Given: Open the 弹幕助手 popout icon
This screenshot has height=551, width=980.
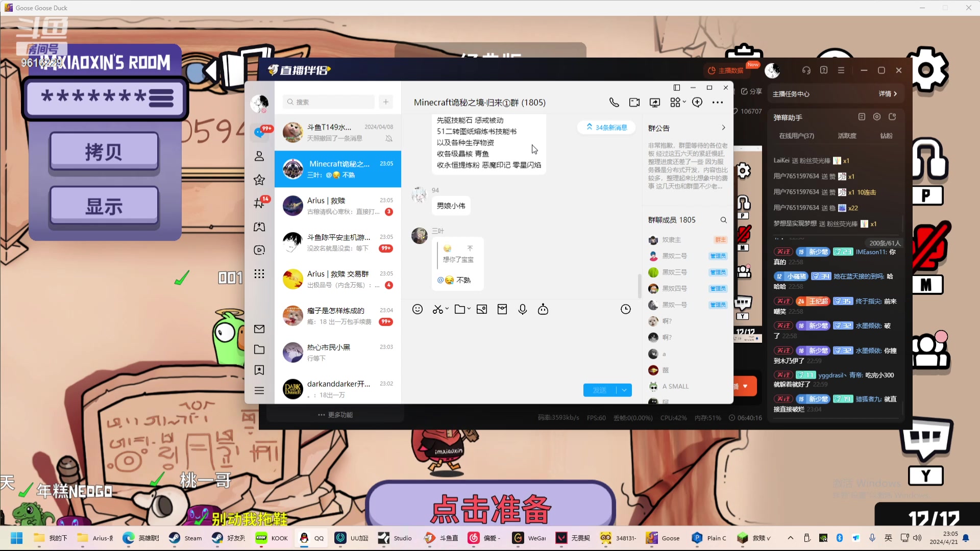Looking at the screenshot, I should click(x=892, y=117).
